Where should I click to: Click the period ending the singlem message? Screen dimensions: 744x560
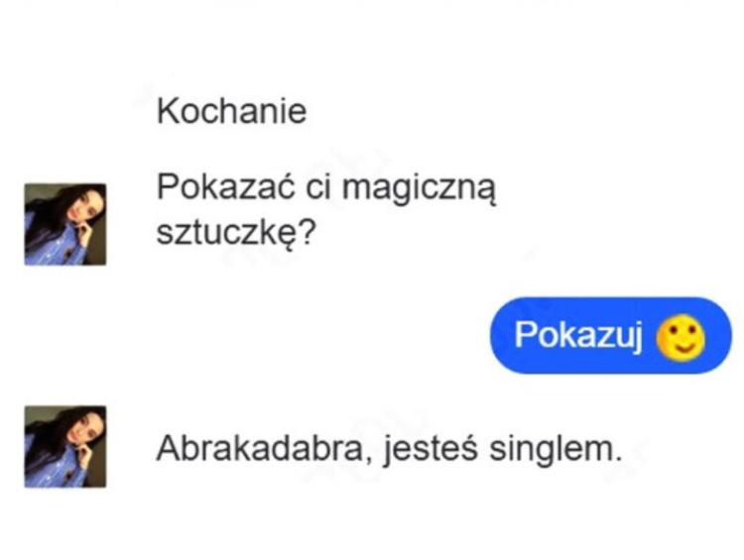point(618,459)
